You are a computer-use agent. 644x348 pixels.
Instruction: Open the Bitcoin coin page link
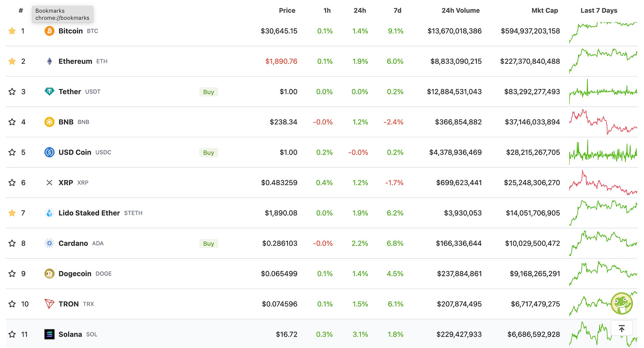[71, 31]
